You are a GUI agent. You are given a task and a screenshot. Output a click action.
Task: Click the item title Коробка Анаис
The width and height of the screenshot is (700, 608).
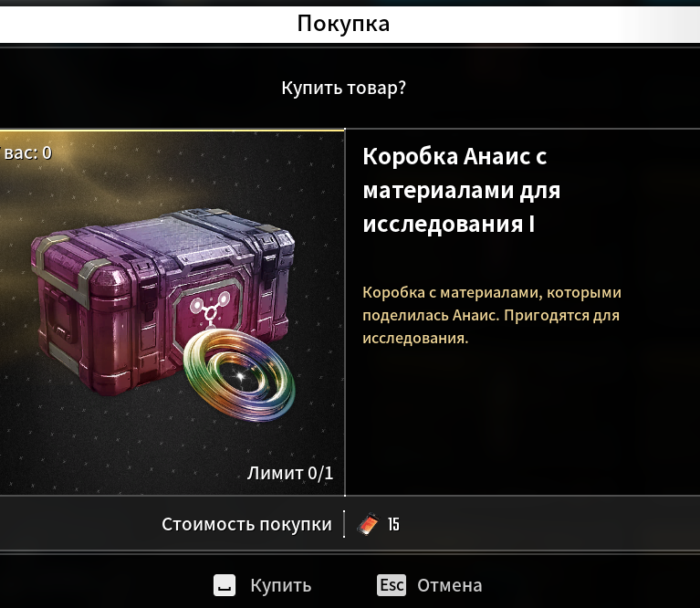coord(461,190)
